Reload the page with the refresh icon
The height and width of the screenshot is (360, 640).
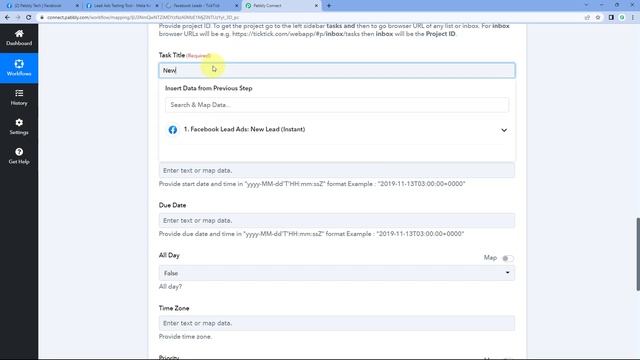tap(29, 17)
